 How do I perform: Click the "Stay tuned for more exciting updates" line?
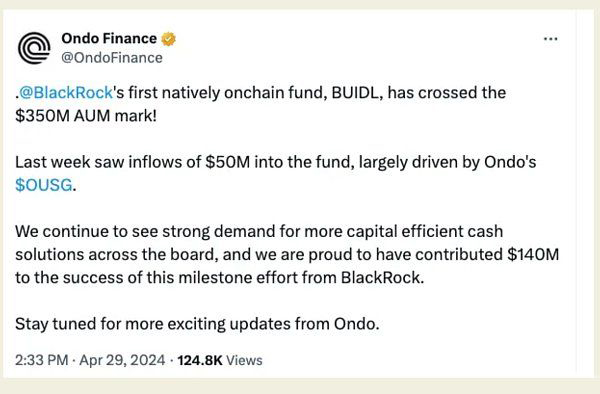point(197,324)
